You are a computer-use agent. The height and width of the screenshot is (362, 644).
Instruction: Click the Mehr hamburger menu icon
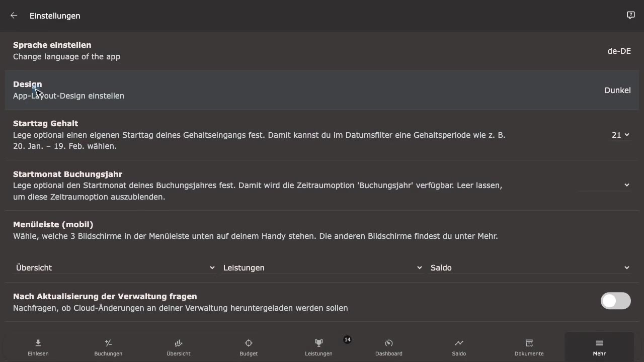(x=599, y=343)
